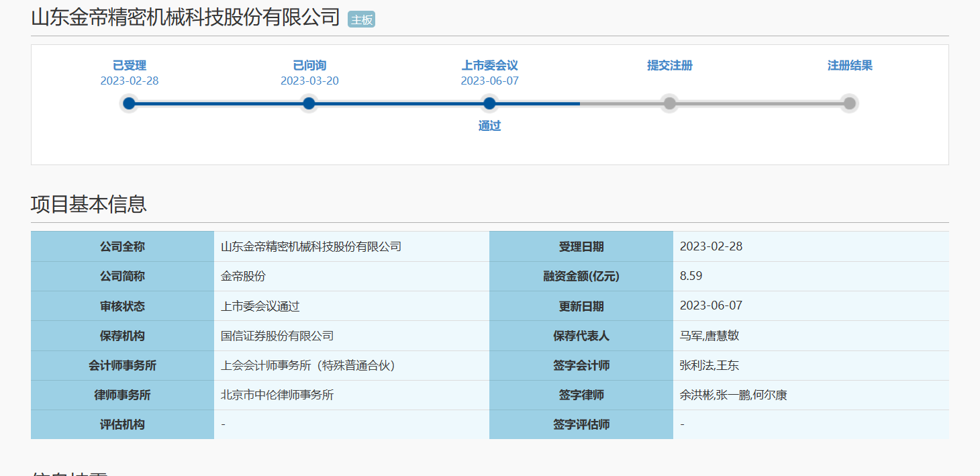Click the 提交注册 timeline dot
Screen dimensions: 980x476
click(669, 103)
